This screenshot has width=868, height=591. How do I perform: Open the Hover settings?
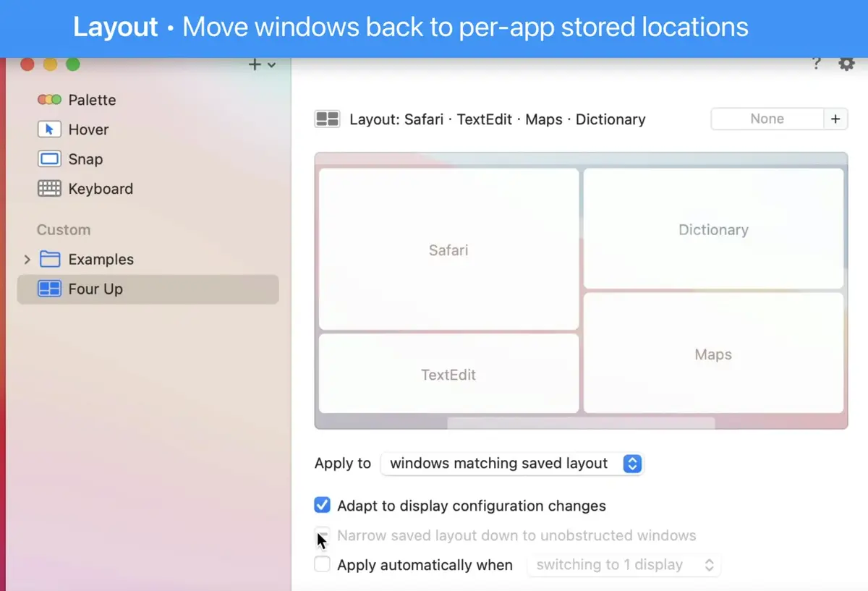point(88,129)
